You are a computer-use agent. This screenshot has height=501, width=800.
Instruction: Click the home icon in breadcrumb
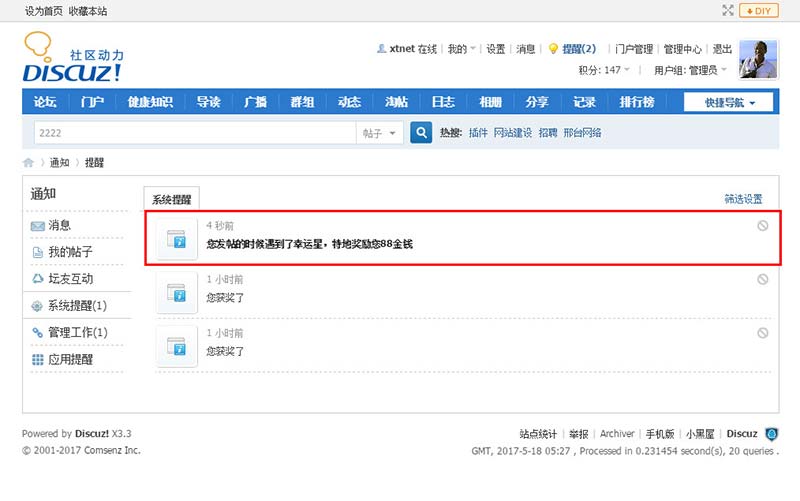29,162
